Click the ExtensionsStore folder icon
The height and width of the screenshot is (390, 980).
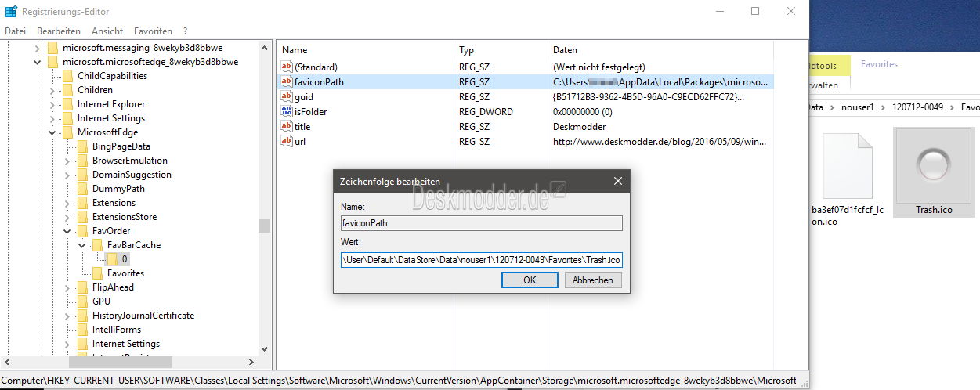tap(82, 217)
